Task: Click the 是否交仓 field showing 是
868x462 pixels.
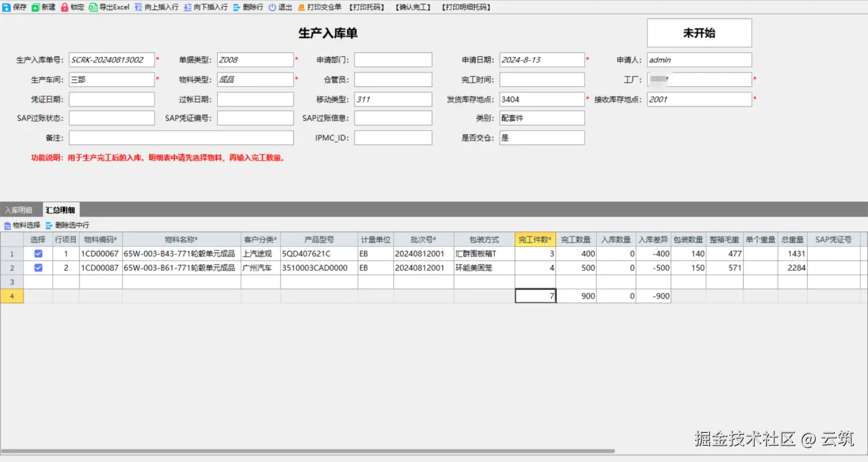Action: click(x=542, y=138)
